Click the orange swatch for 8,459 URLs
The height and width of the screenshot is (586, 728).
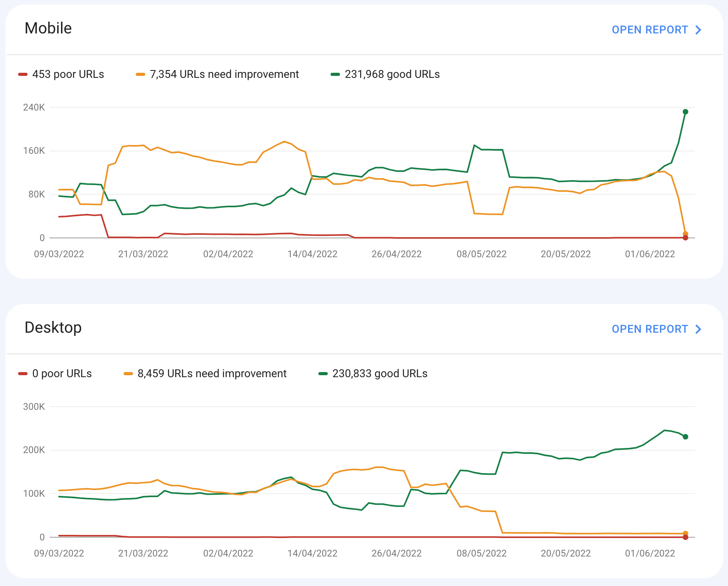pos(128,374)
